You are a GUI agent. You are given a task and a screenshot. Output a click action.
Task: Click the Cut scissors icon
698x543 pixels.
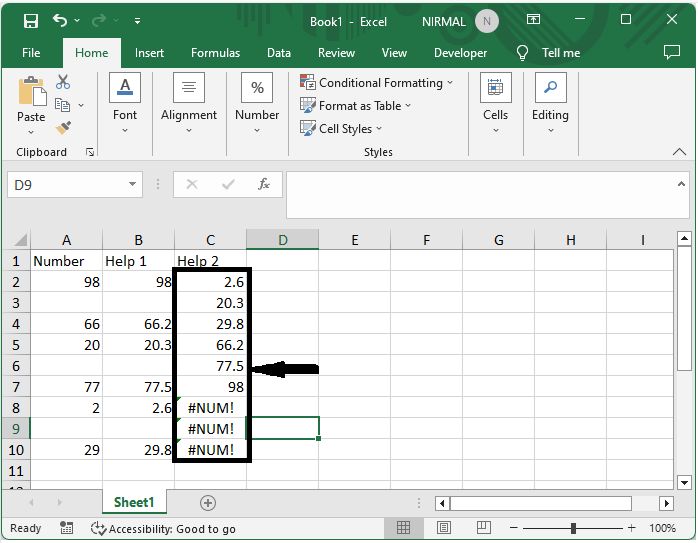click(x=63, y=82)
